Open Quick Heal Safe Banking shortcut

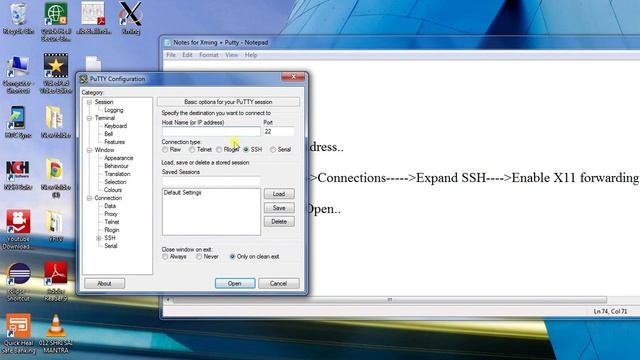pyautogui.click(x=18, y=334)
